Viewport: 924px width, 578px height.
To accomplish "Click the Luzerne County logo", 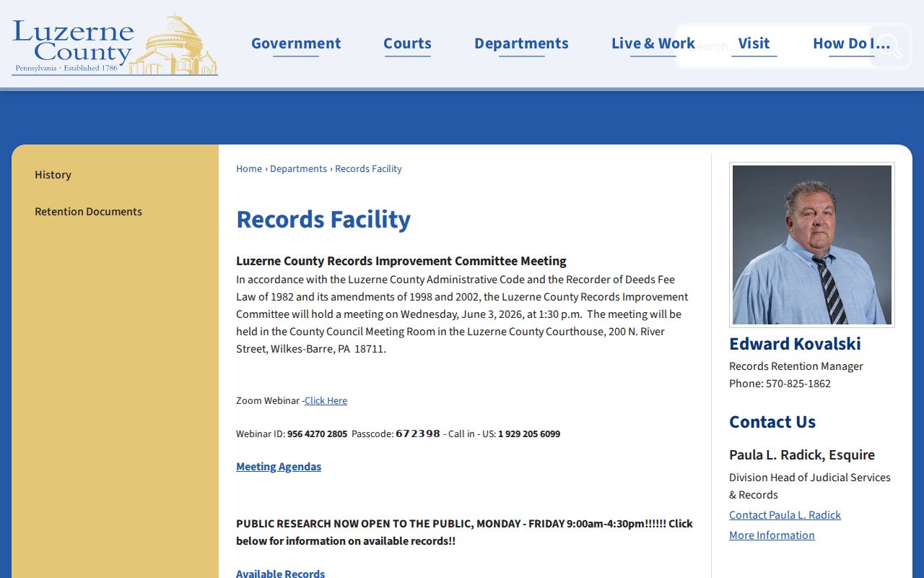I will 115,45.
